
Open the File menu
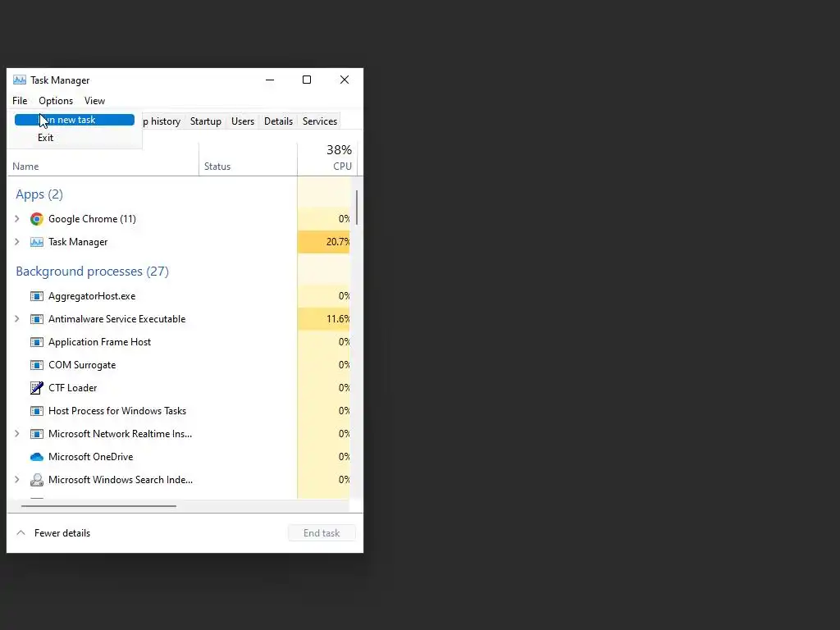(x=20, y=101)
